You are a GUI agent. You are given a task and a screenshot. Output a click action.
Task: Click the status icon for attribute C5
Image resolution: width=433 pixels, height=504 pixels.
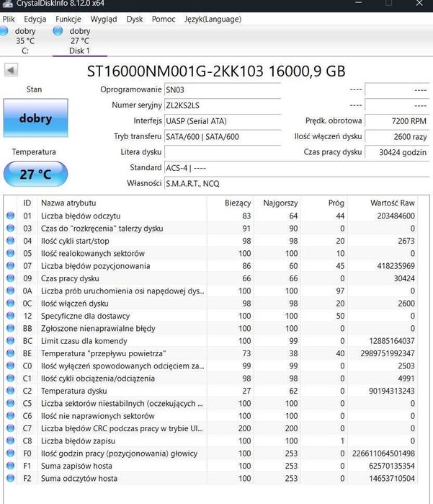(11, 403)
